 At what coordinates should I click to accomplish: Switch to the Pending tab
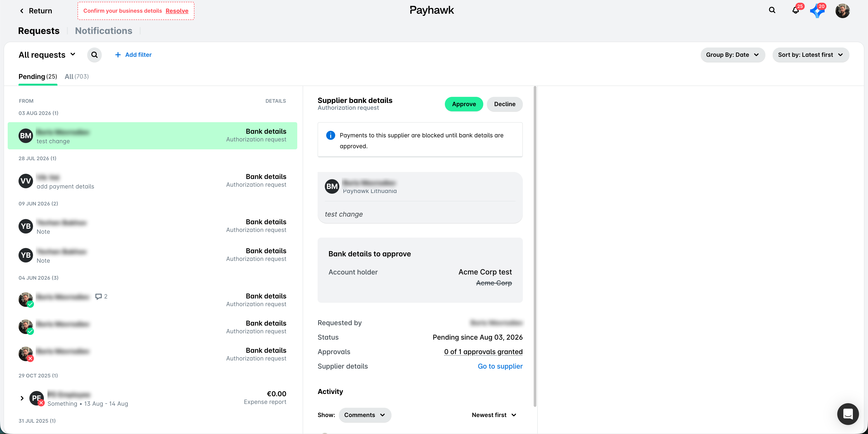click(x=38, y=76)
